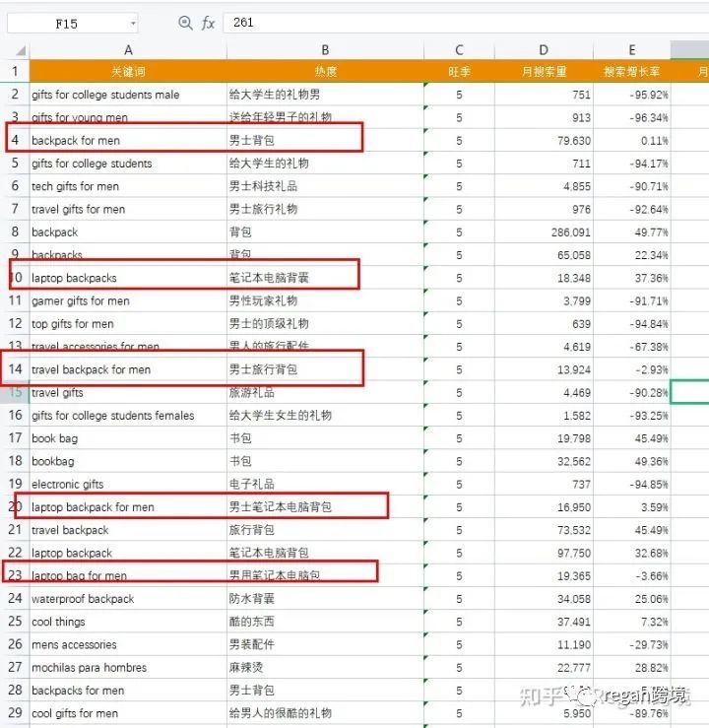This screenshot has width=709, height=728.
Task: Select column D header
Action: point(544,50)
